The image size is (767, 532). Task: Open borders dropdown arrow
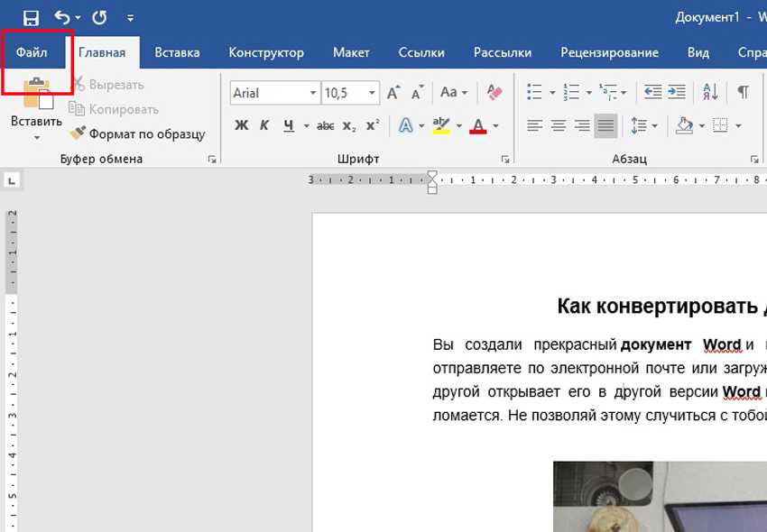coord(738,126)
